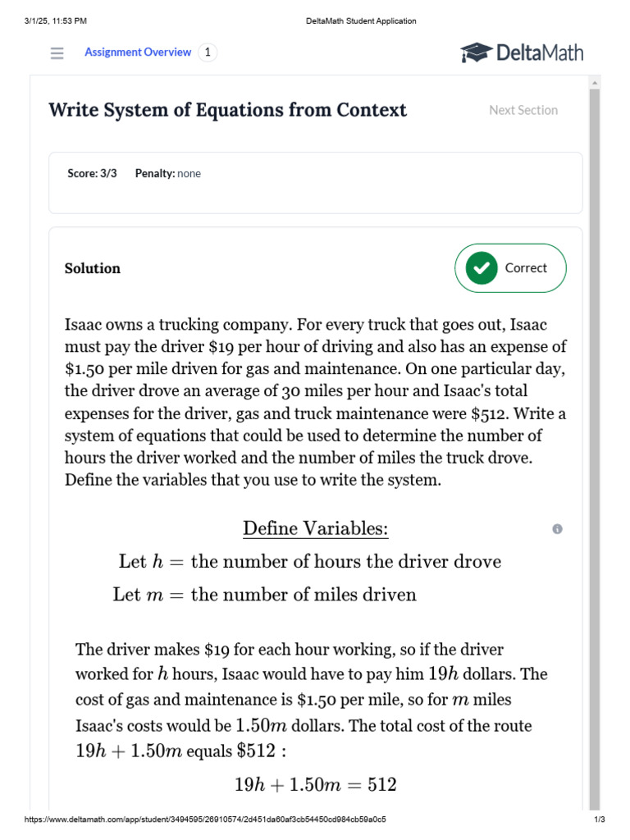Click the Assignment Overview link
Image resolution: width=630 pixels, height=840 pixels.
tap(137, 52)
